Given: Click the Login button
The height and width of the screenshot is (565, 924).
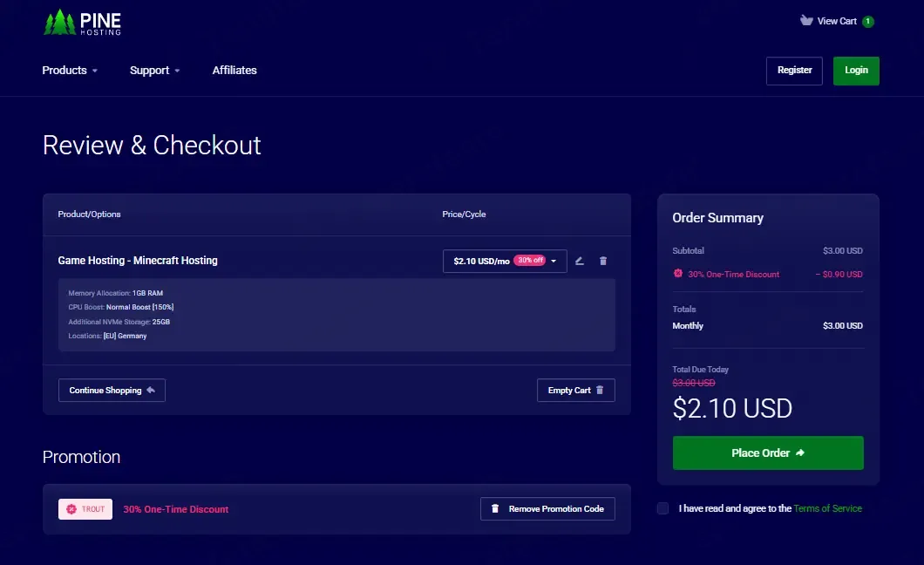Looking at the screenshot, I should (x=856, y=71).
